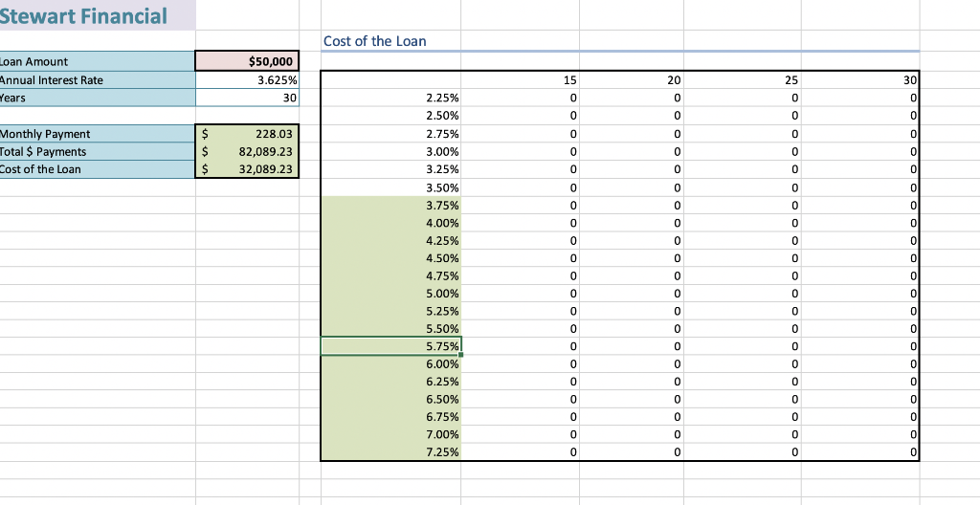Select the 228.03 monthly payment cell
The image size is (980, 505).
[247, 134]
